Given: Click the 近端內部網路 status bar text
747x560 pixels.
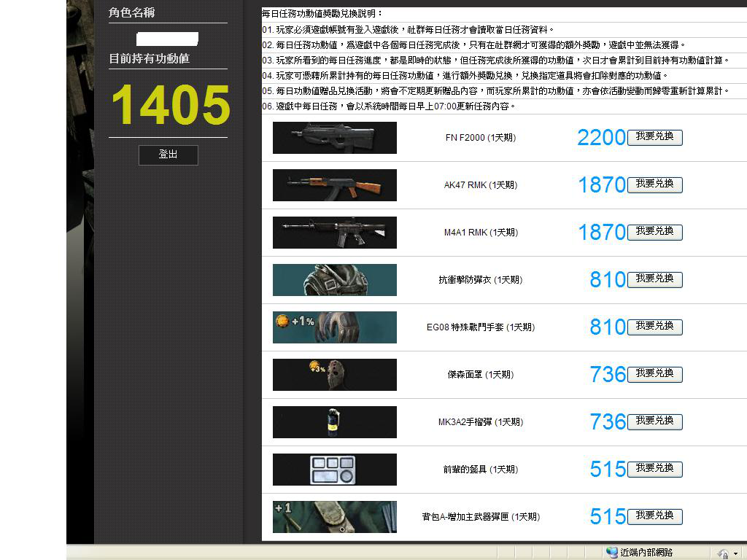Looking at the screenshot, I should [646, 553].
